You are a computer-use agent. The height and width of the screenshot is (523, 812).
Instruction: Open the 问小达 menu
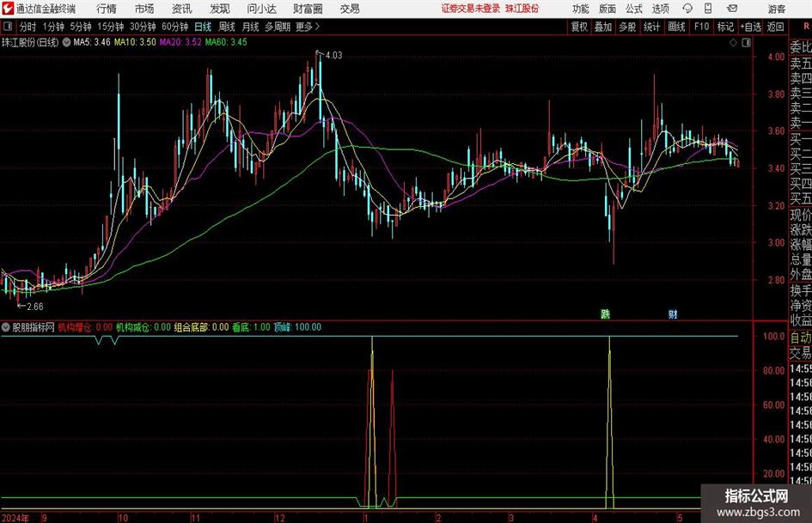261,9
